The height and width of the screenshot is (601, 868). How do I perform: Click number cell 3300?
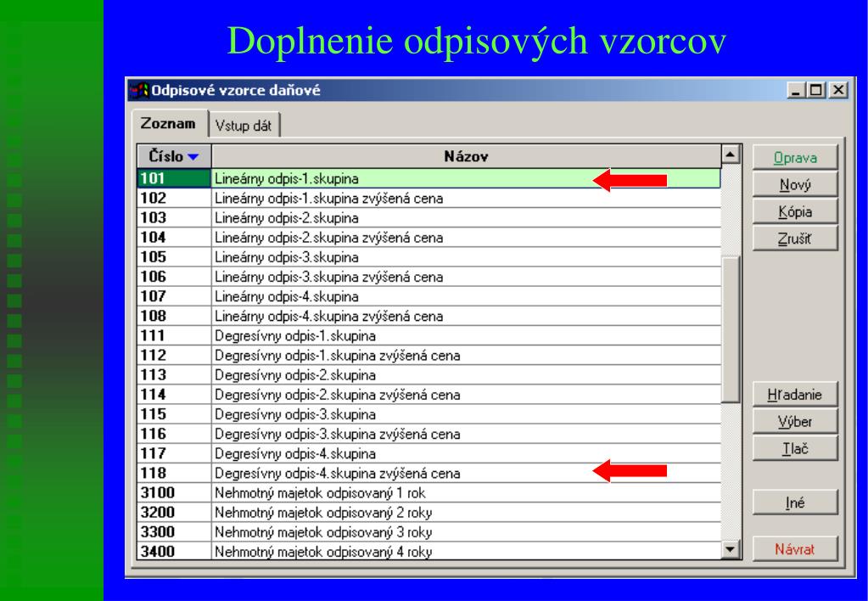coord(174,532)
